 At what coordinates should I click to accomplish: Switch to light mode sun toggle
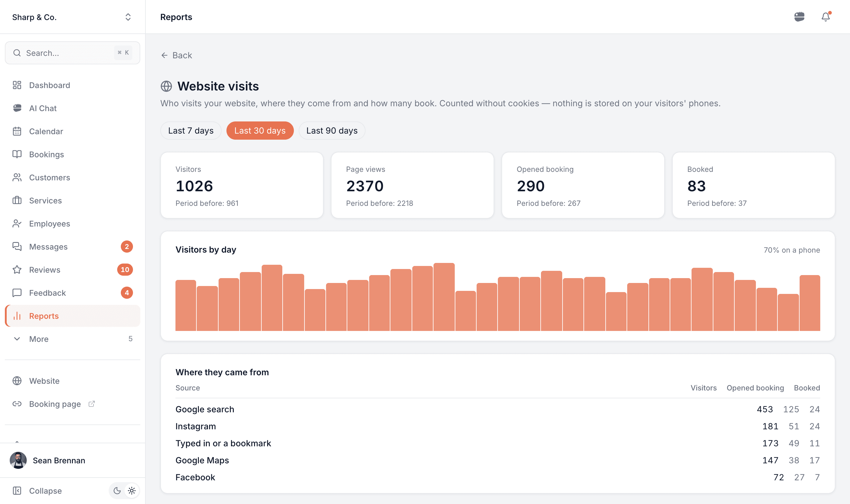pos(132,491)
